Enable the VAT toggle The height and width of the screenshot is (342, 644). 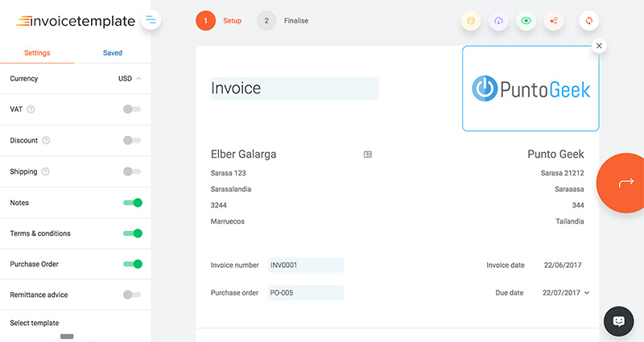[132, 109]
